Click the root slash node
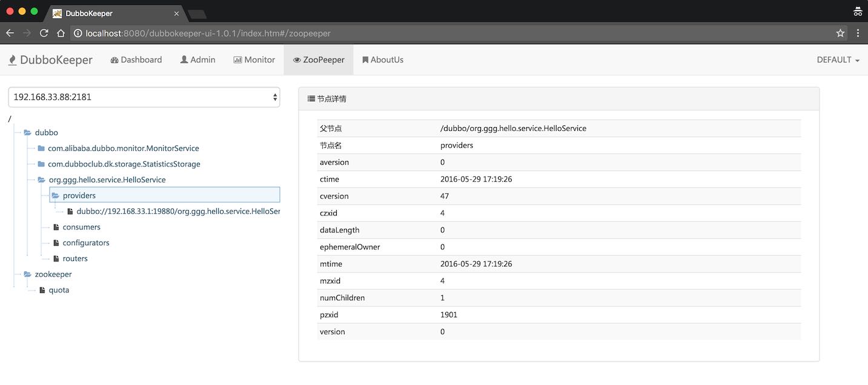868x385 pixels. (x=10, y=119)
